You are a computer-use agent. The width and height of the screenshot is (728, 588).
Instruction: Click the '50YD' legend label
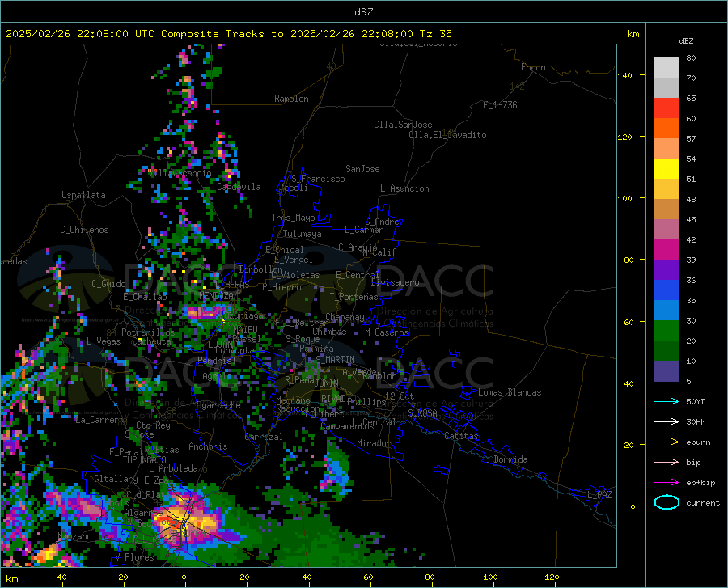(696, 401)
